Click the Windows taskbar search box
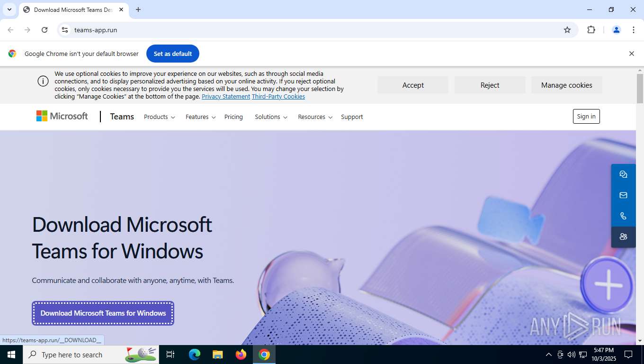The width and height of the screenshot is (644, 364). tap(91, 355)
